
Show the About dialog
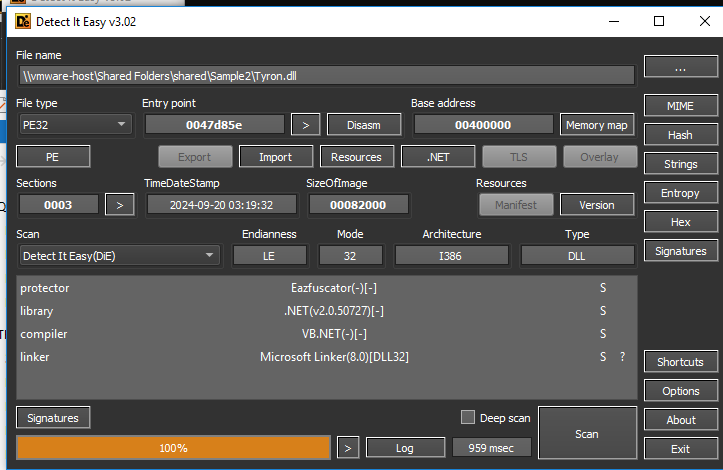pyautogui.click(x=681, y=420)
